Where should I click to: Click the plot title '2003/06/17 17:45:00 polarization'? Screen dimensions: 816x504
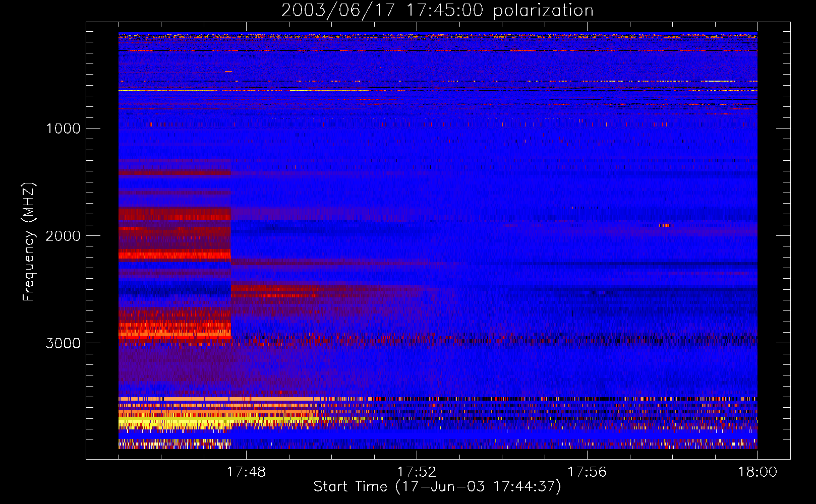437,11
